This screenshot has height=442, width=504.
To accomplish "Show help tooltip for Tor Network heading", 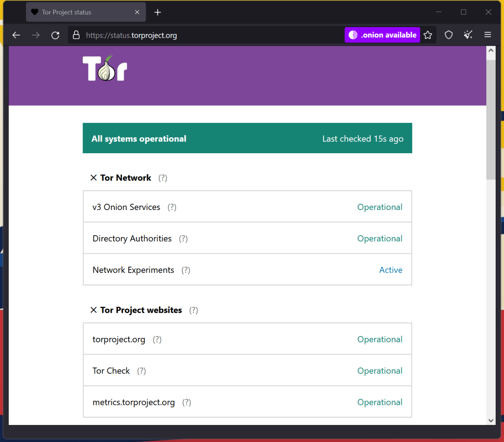I will click(x=163, y=178).
